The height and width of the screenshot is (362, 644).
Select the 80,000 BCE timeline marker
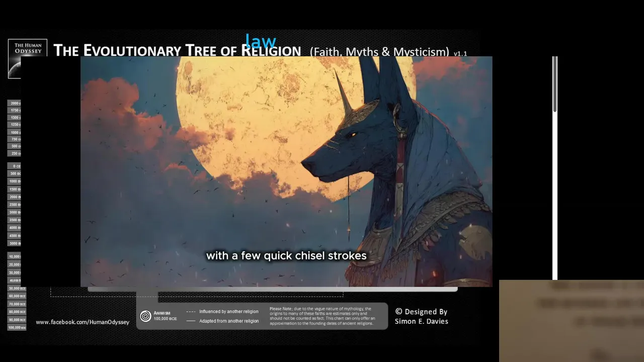point(17,312)
